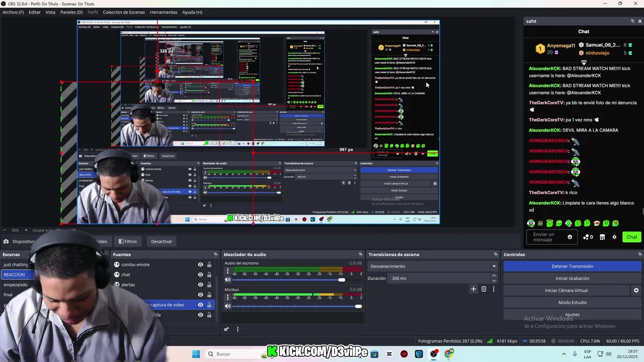Add a new scene transition

pyautogui.click(x=473, y=289)
